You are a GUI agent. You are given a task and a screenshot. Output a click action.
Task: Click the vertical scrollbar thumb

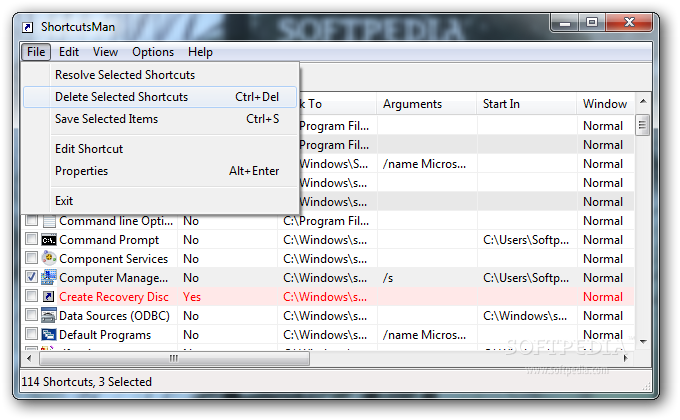click(642, 125)
